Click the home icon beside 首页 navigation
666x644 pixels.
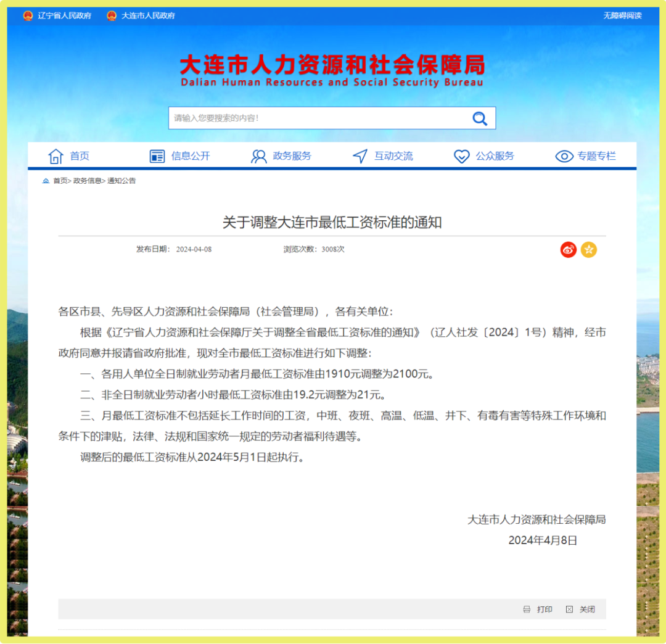pyautogui.click(x=55, y=156)
